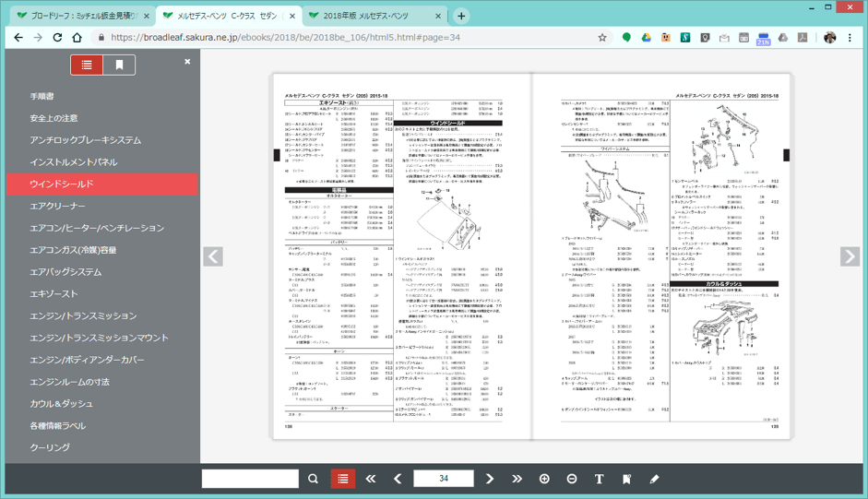This screenshot has height=499, width=868.
Task: Select the pen annotation tool
Action: coord(654,479)
